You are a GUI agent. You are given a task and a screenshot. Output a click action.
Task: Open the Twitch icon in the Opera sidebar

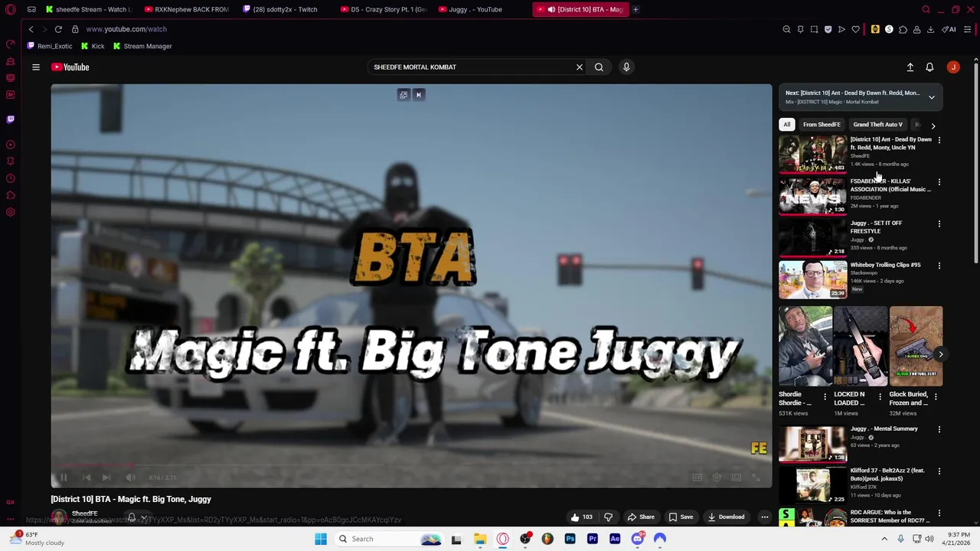pos(10,119)
